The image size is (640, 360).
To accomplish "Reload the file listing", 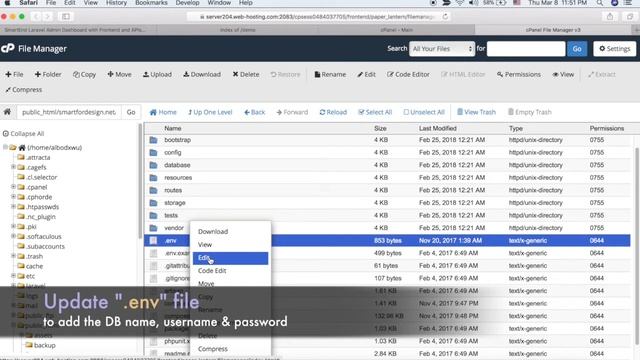I will [x=333, y=112].
